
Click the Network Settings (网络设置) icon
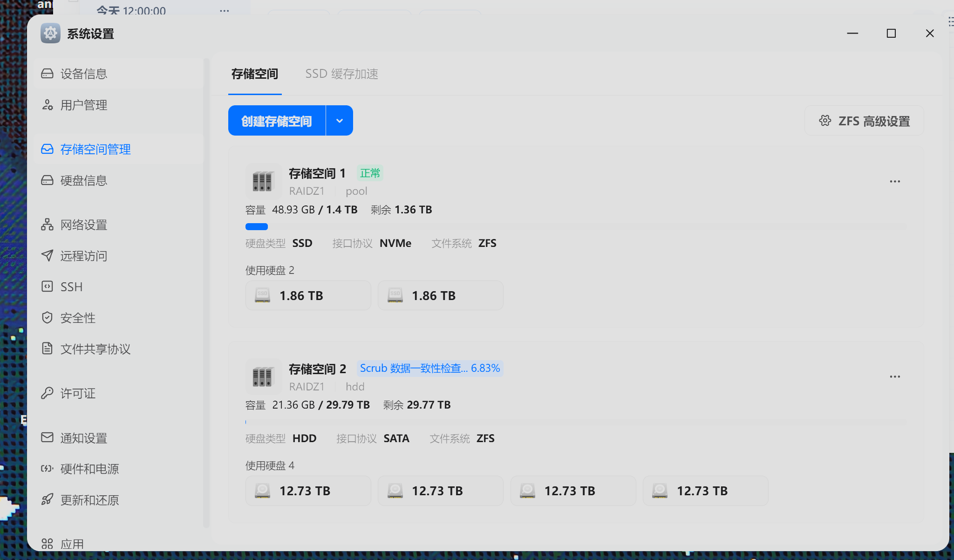coord(47,225)
